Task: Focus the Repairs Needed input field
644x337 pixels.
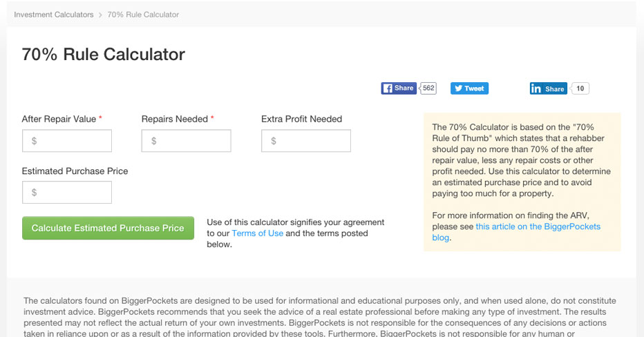Action: click(187, 141)
